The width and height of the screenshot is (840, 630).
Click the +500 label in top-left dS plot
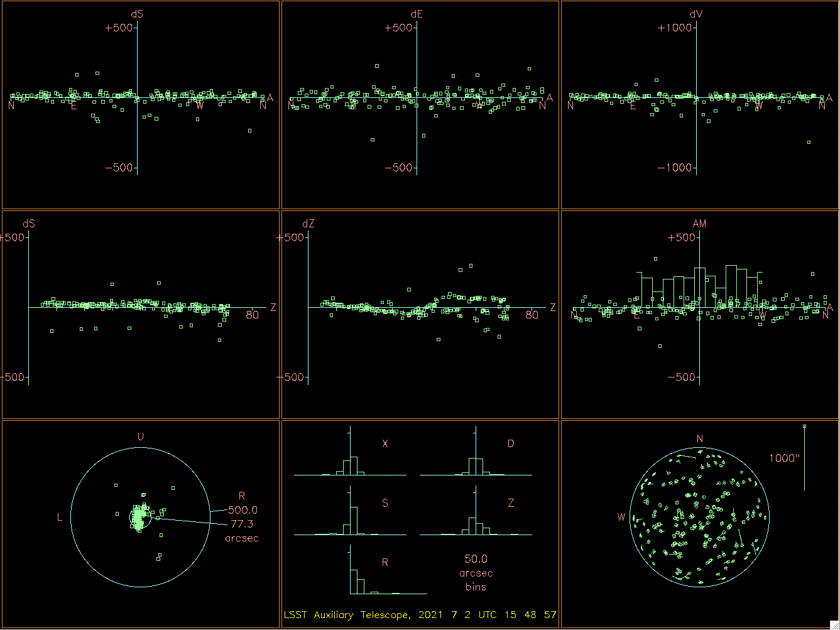pos(119,28)
